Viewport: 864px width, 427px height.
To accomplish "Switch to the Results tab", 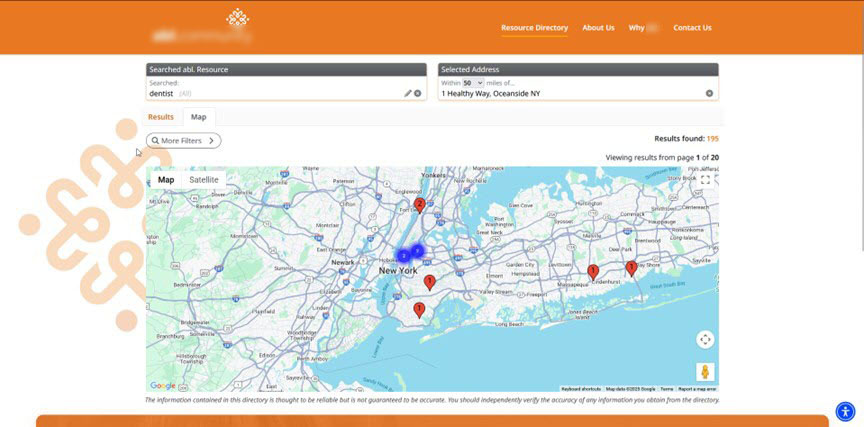I will click(161, 117).
